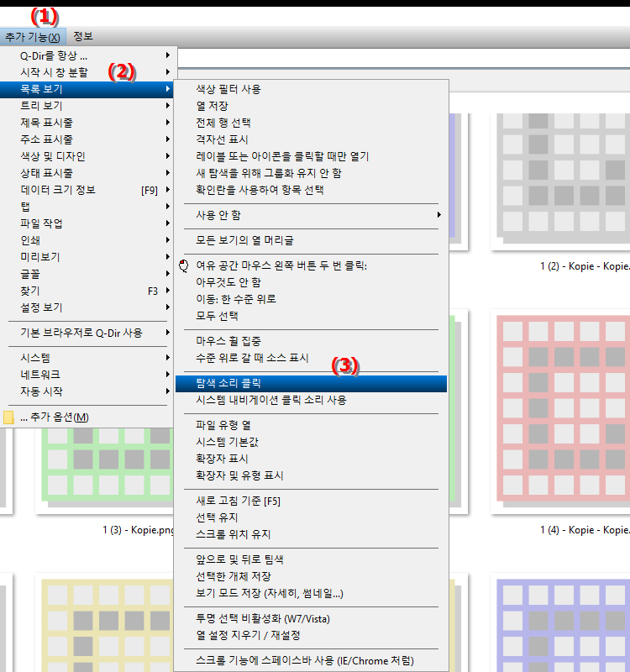Select 이동: 한 수준 위로 option
The height and width of the screenshot is (672, 630).
311,299
